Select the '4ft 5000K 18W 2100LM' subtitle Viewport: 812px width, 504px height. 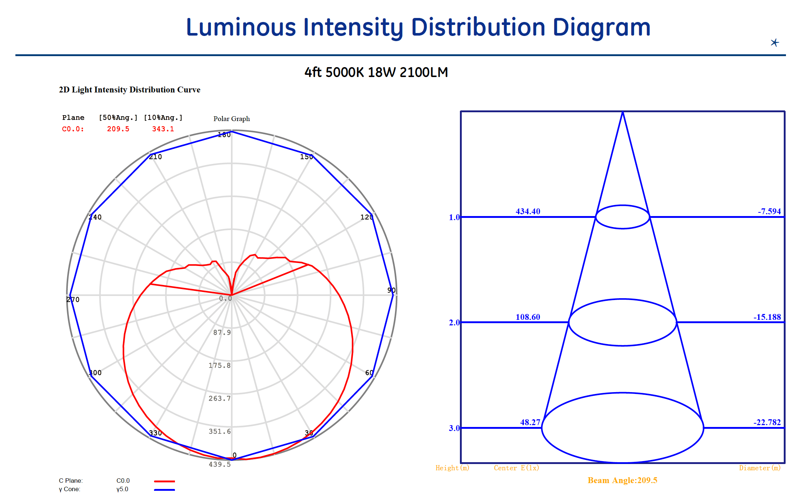coord(376,72)
